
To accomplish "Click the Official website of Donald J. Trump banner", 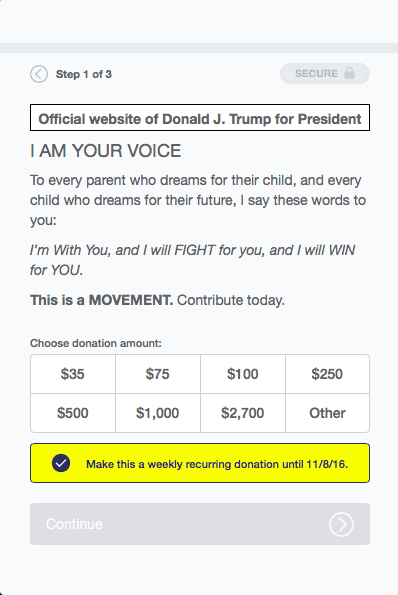I will click(200, 118).
